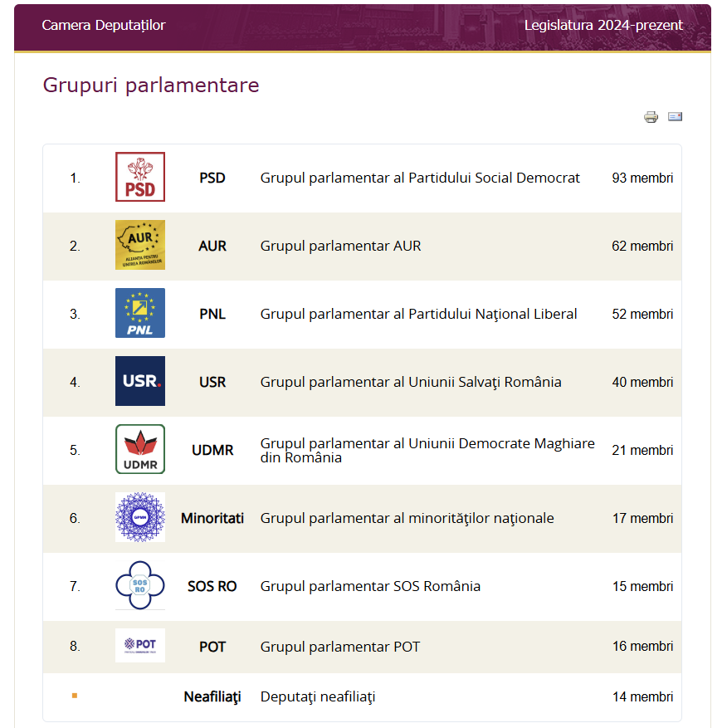
Task: Click the SOS RO abbreviation link
Action: click(x=212, y=586)
